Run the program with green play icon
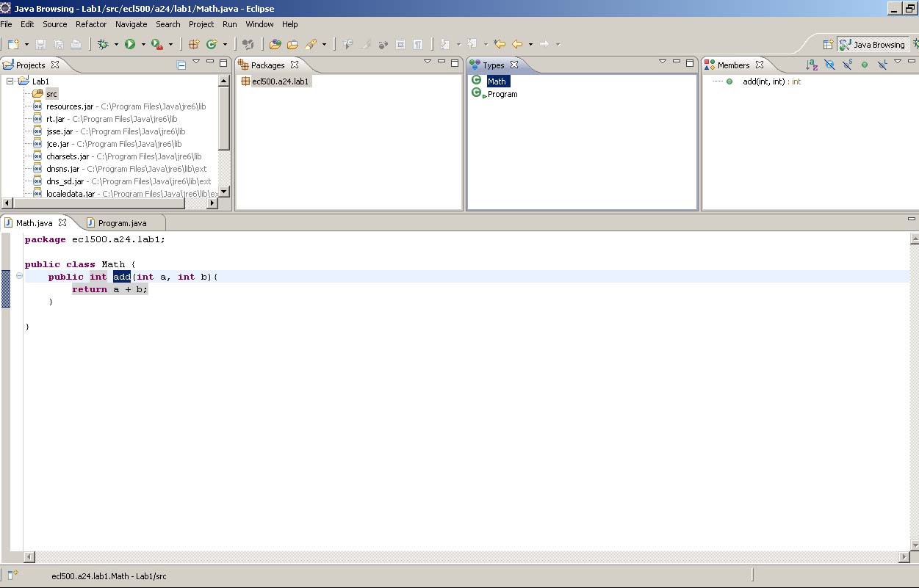Image resolution: width=919 pixels, height=588 pixels. point(129,44)
